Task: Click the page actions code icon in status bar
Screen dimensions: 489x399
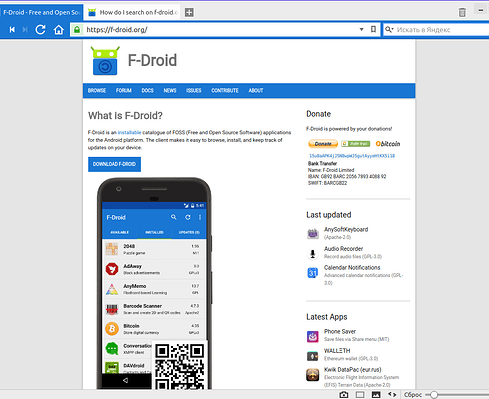Action: coord(392,395)
